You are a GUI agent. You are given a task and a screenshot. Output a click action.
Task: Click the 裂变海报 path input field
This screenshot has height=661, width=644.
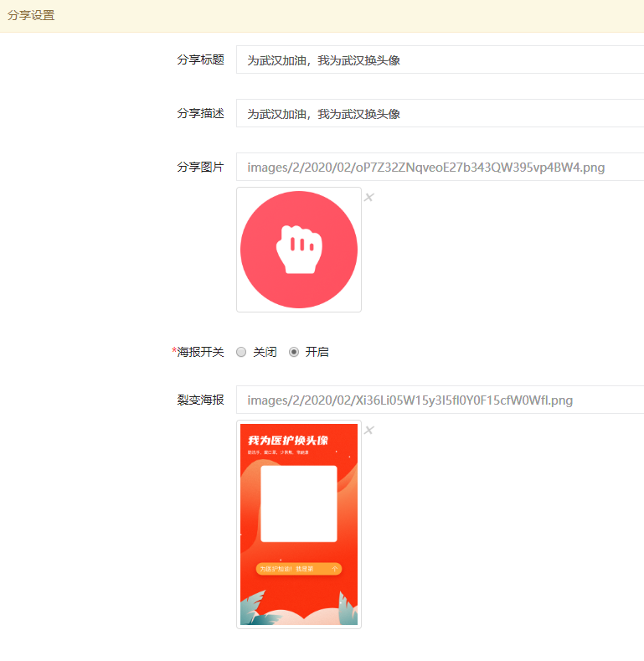(x=440, y=400)
